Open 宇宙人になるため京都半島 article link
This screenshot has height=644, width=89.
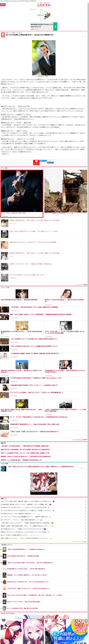click(x=33, y=231)
